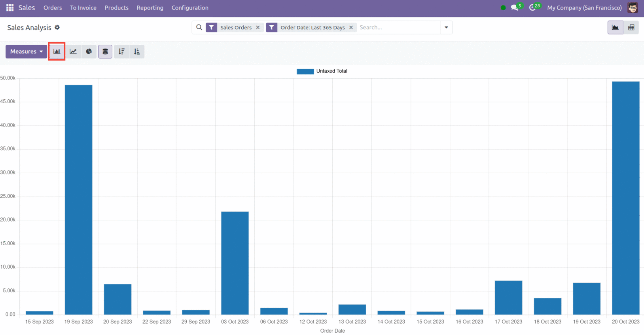644x335 pixels.
Task: Expand the search filter options arrow
Action: [x=446, y=27]
